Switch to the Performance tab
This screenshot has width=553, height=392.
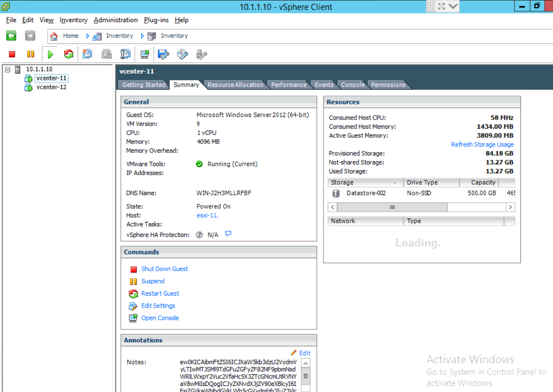click(x=289, y=85)
